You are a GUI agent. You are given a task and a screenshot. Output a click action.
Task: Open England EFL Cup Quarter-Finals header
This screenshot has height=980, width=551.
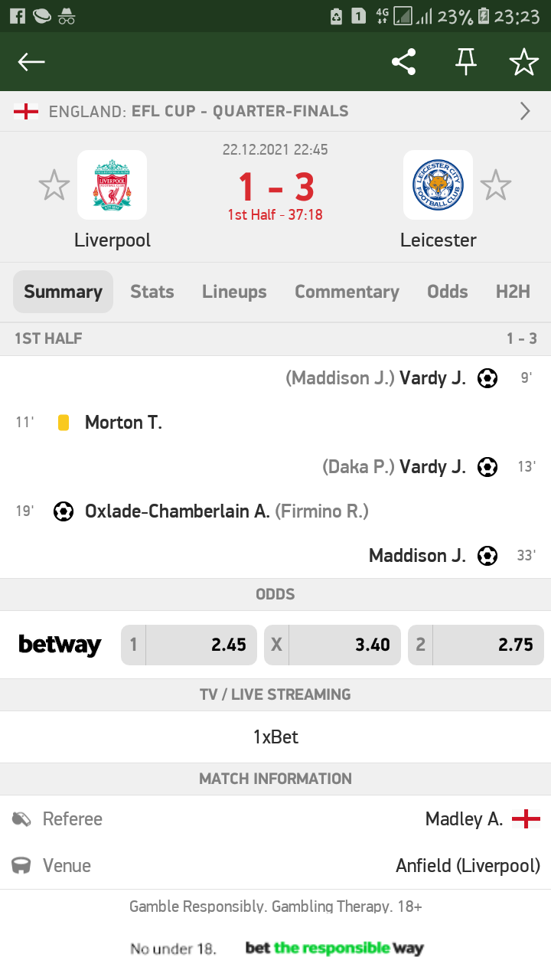coord(197,112)
